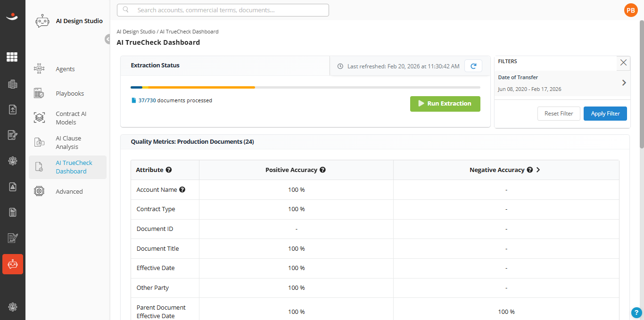Click the AI Design Studio robot logo
The height and width of the screenshot is (320, 644).
(x=42, y=21)
